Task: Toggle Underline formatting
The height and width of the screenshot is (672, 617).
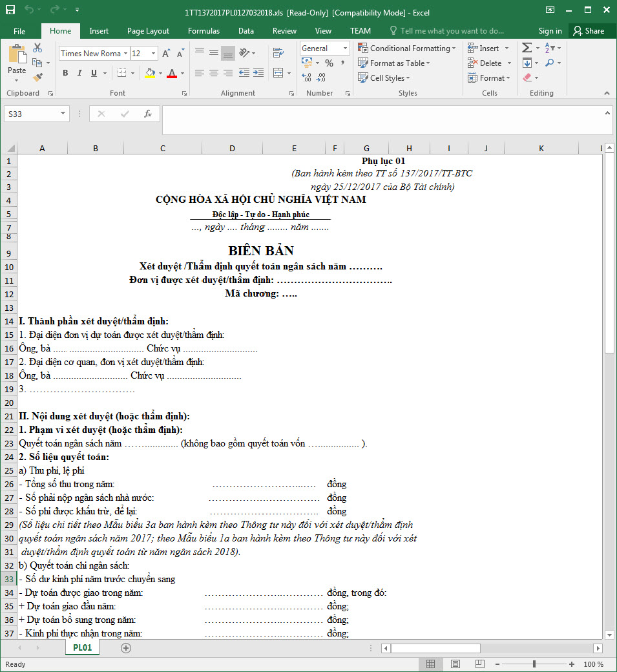Action: point(94,73)
